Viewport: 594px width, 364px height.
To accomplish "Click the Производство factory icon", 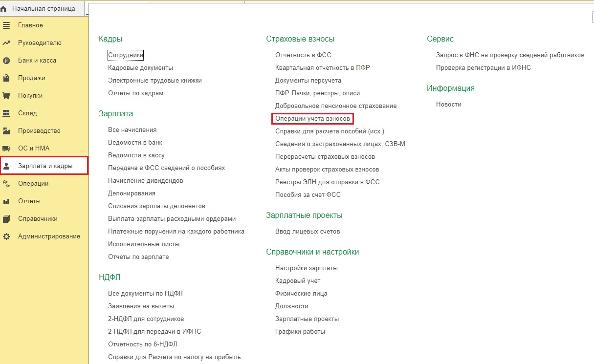I will [6, 131].
